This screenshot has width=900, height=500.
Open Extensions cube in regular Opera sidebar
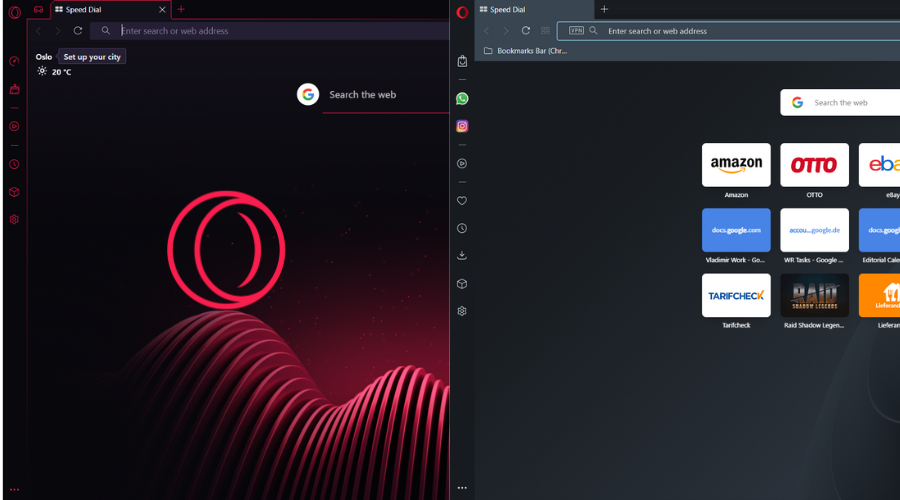pos(462,284)
